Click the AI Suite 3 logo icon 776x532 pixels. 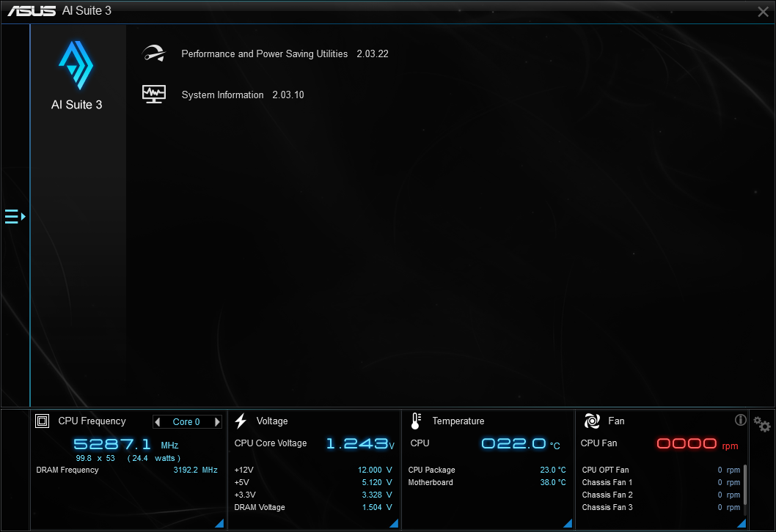pyautogui.click(x=76, y=65)
